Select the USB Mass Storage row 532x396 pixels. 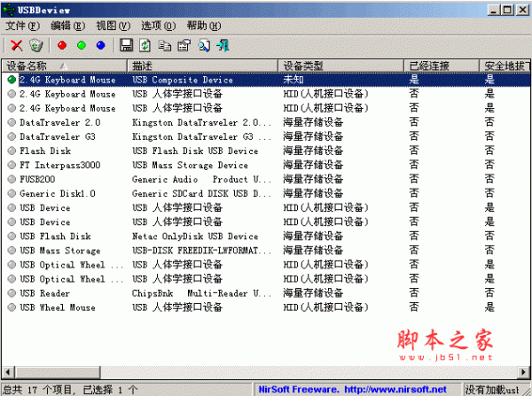point(266,250)
